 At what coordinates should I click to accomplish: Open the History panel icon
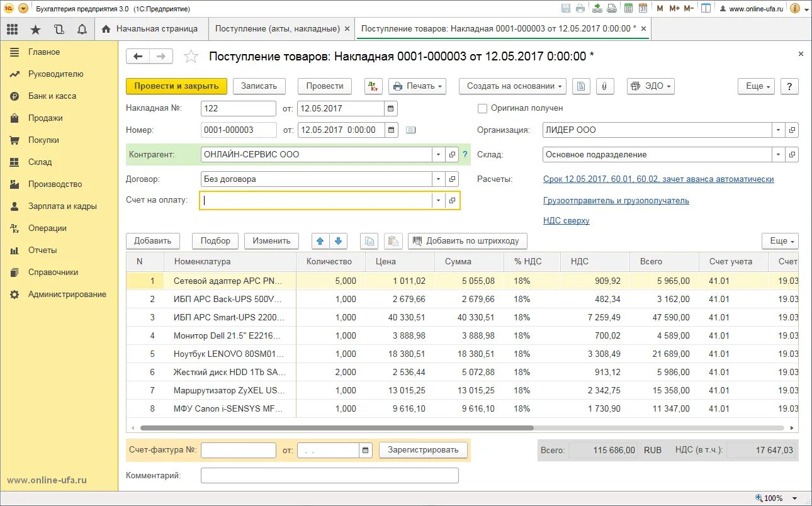(59, 29)
